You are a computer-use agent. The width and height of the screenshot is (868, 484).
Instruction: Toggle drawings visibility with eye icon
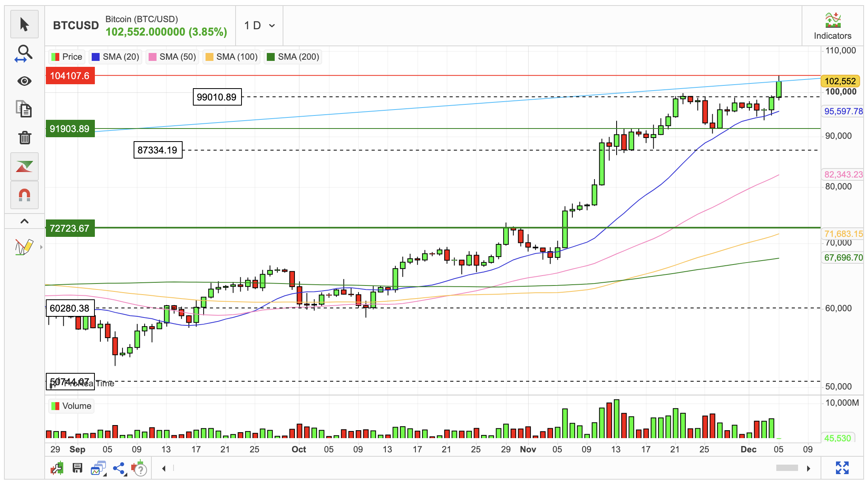tap(25, 81)
